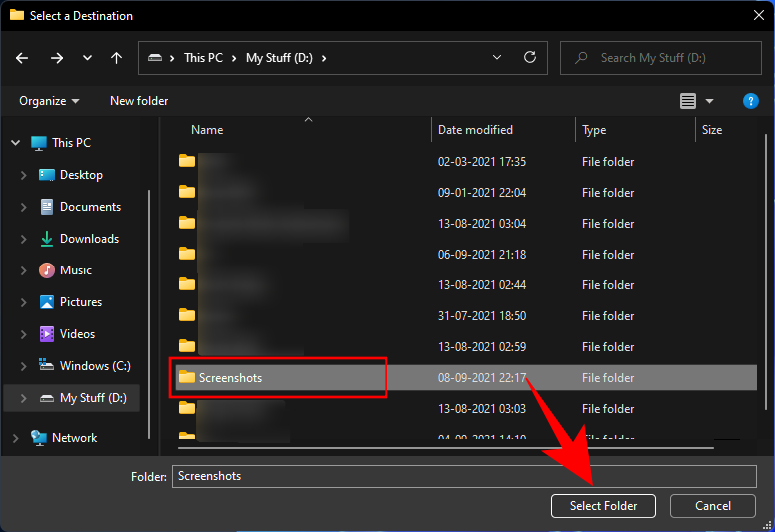Open the recent locations dropdown arrow
Image resolution: width=775 pixels, height=532 pixels.
pos(86,58)
